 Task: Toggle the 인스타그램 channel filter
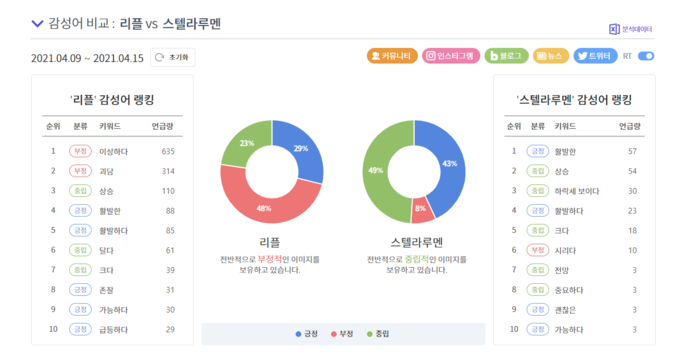coord(451,56)
